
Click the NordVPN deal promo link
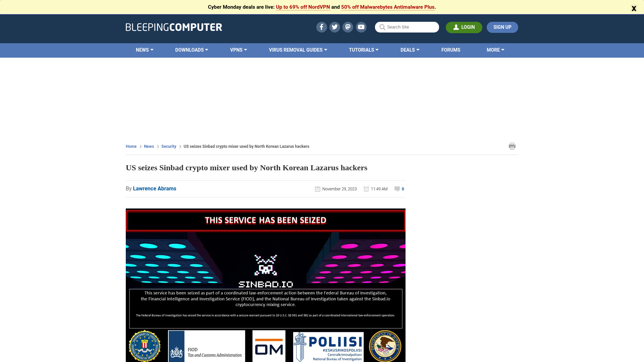303,7
